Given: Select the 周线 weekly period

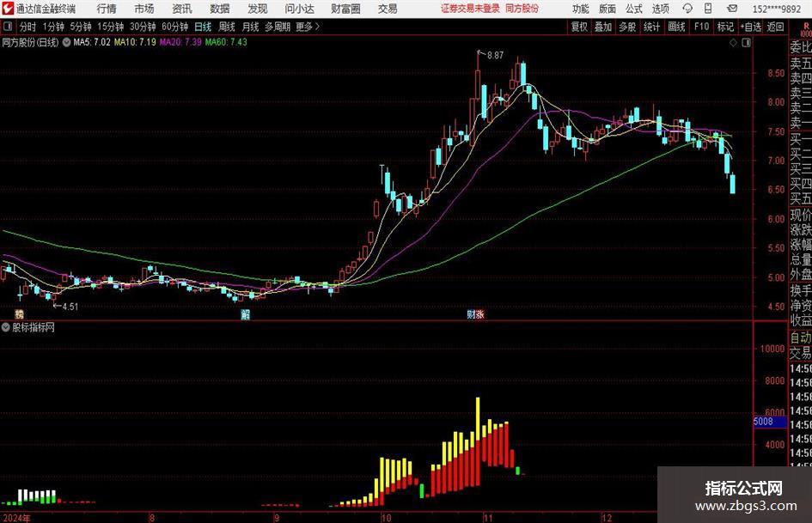Looking at the screenshot, I should point(226,27).
